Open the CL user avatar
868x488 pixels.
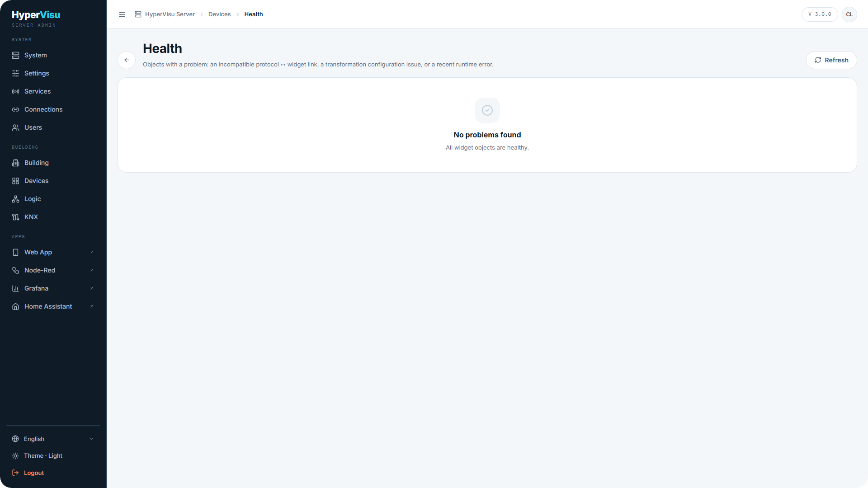(849, 14)
